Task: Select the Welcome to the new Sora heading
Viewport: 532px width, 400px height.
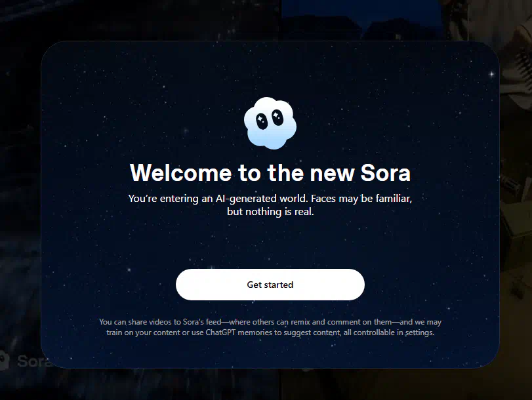Action: coord(270,172)
